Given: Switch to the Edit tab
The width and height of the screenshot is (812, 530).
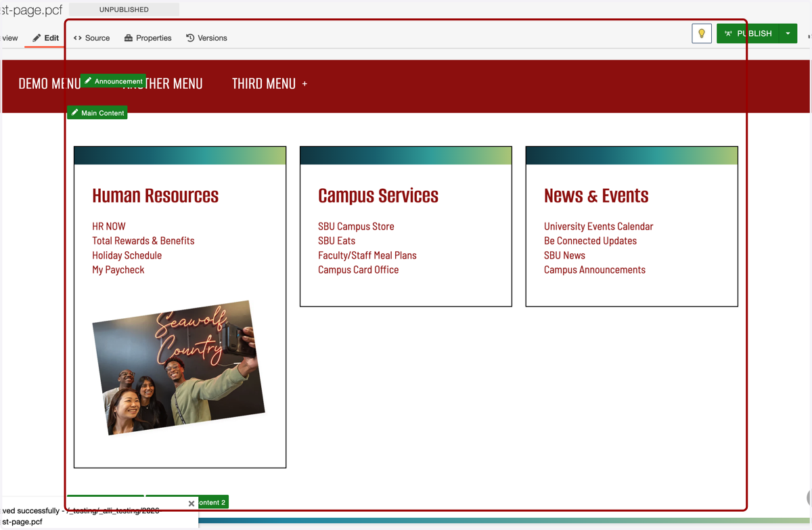Looking at the screenshot, I should [45, 38].
